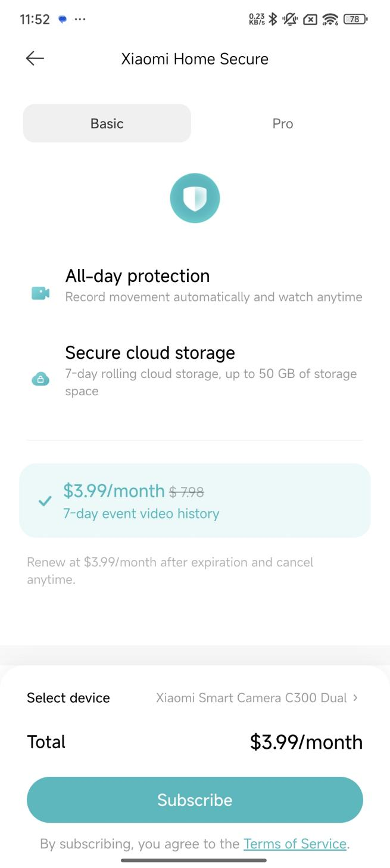Tap the Wi-Fi signal icon

[x=330, y=19]
